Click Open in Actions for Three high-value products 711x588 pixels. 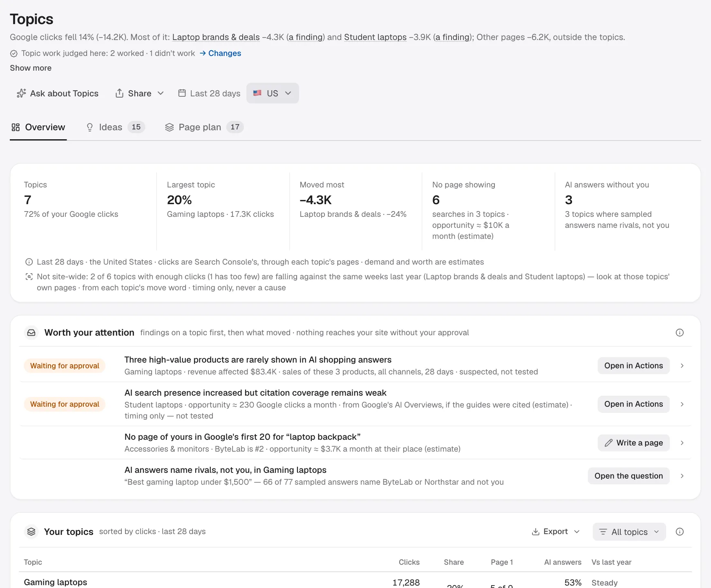tap(633, 366)
